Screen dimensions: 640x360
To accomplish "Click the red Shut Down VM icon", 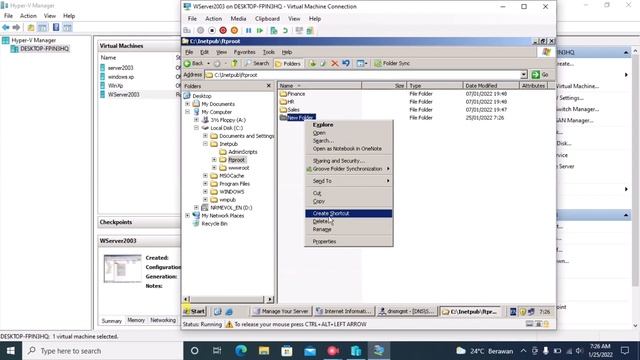I will (223, 31).
